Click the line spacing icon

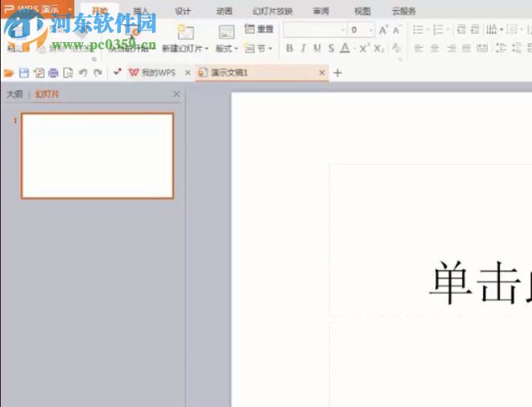(x=501, y=48)
